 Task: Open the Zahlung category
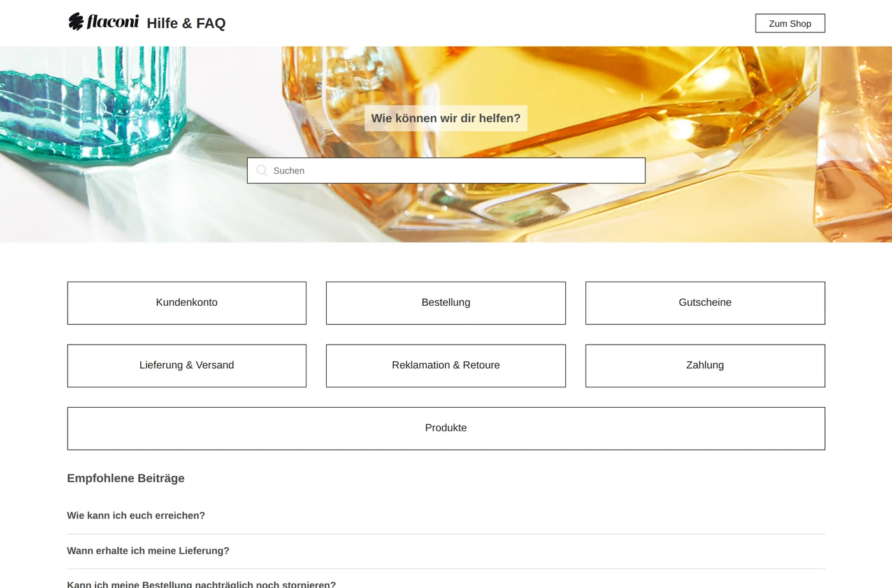tap(705, 366)
